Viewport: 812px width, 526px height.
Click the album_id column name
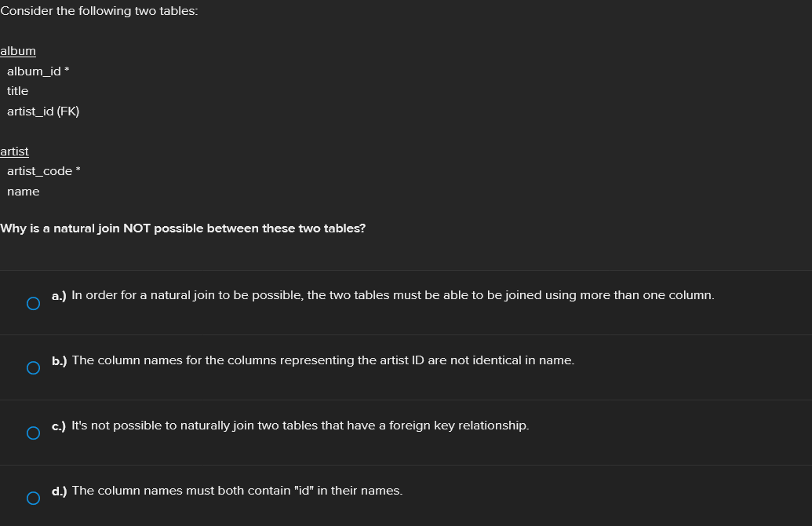34,71
